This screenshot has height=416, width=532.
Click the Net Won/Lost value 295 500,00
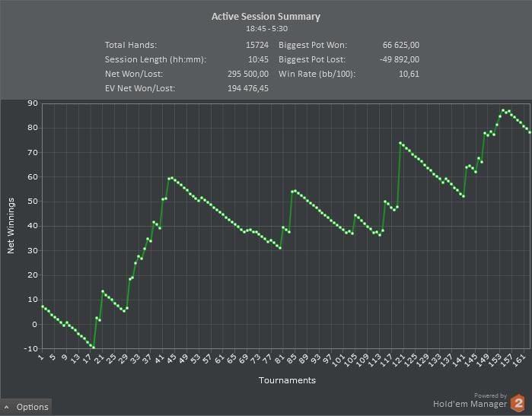click(x=248, y=74)
